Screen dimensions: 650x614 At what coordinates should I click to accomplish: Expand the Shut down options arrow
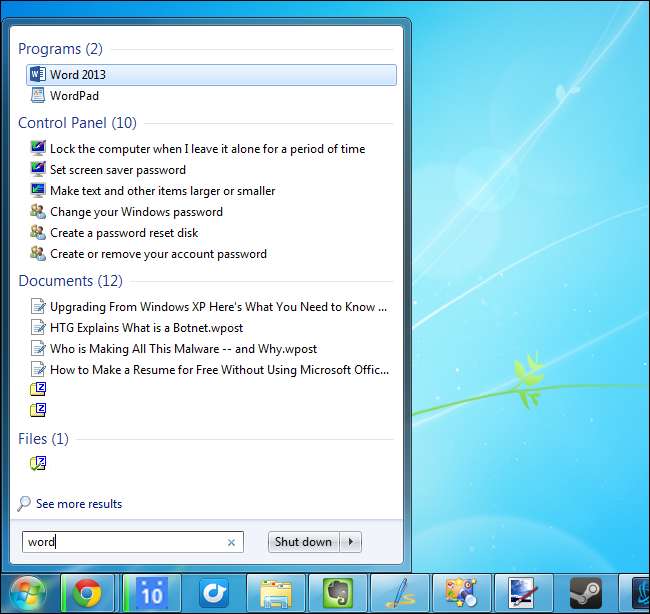pos(350,542)
